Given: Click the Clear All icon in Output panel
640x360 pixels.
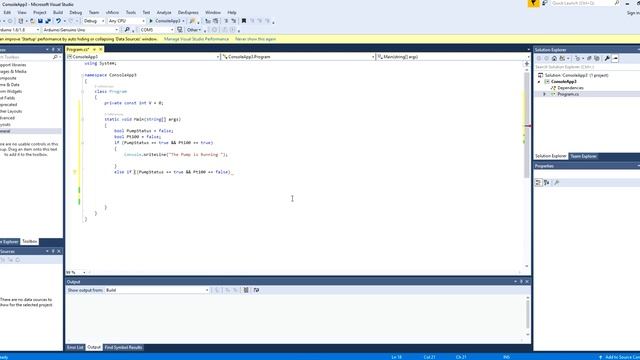Looking at the screenshot, I should point(246,290).
